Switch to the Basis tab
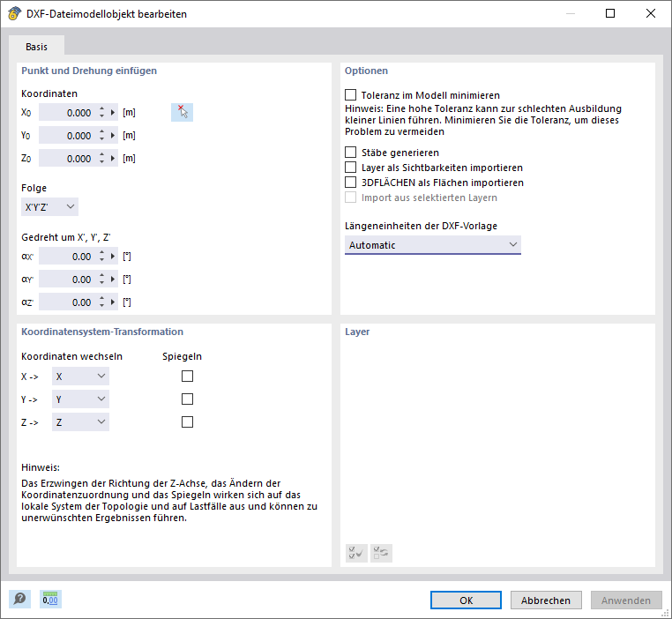This screenshot has height=619, width=672. click(36, 46)
